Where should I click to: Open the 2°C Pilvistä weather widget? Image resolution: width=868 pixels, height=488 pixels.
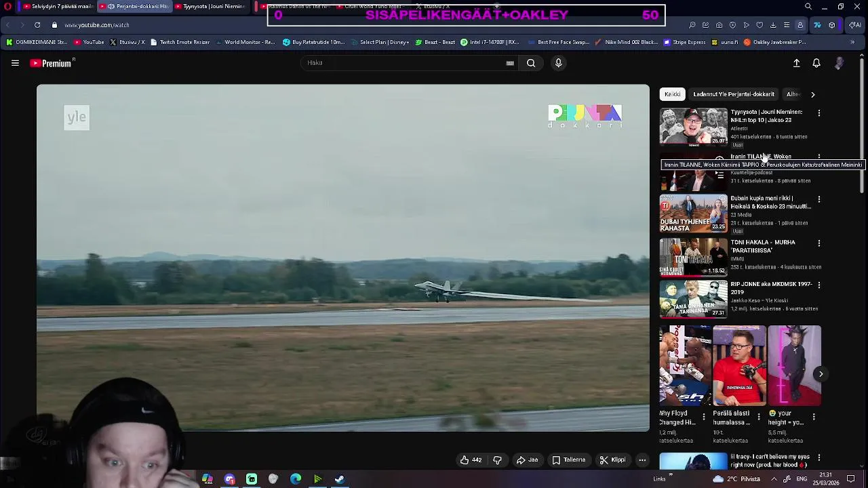[x=737, y=479]
